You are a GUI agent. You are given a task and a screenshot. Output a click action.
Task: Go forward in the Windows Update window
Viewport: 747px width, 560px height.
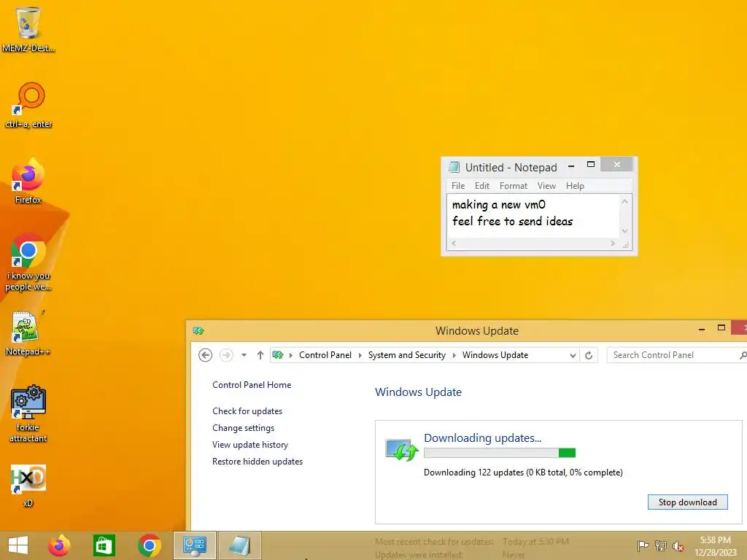tap(226, 355)
